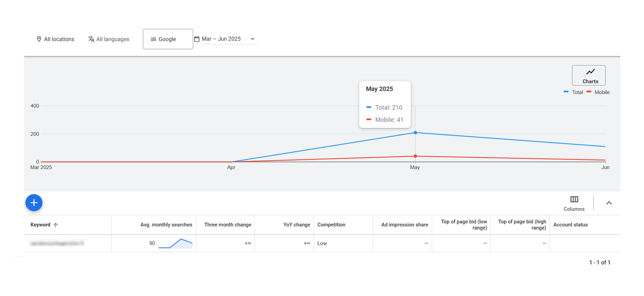The width and height of the screenshot is (644, 296).
Task: Click the Keyword sort ascending arrow
Action: coord(56,225)
